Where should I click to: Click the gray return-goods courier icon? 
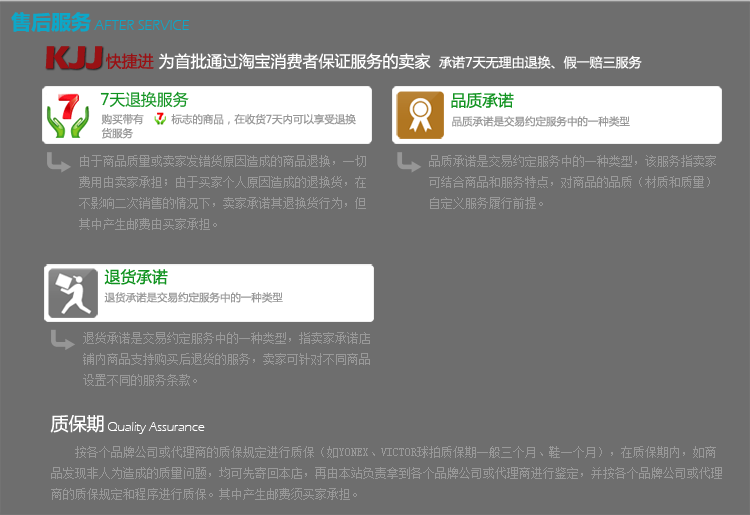73,292
